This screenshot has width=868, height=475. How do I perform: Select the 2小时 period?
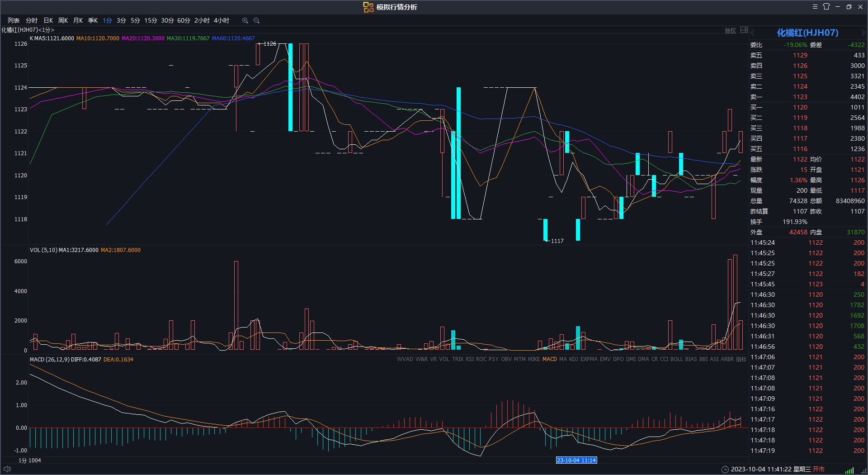click(x=202, y=20)
